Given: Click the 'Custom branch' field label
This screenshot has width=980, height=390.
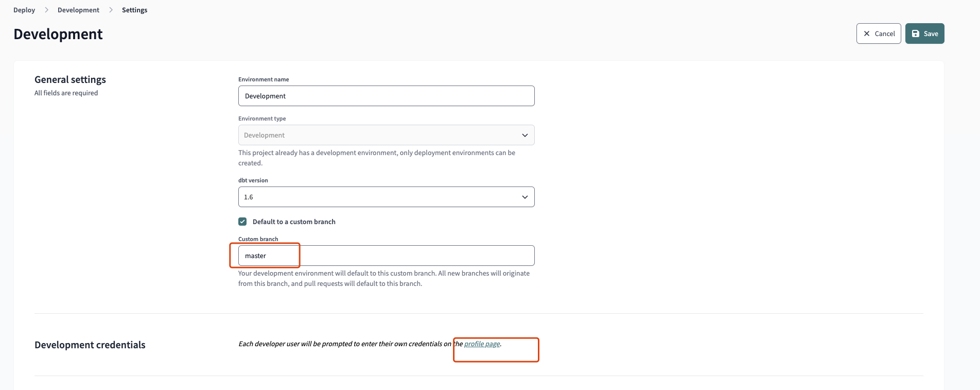Looking at the screenshot, I should 258,239.
